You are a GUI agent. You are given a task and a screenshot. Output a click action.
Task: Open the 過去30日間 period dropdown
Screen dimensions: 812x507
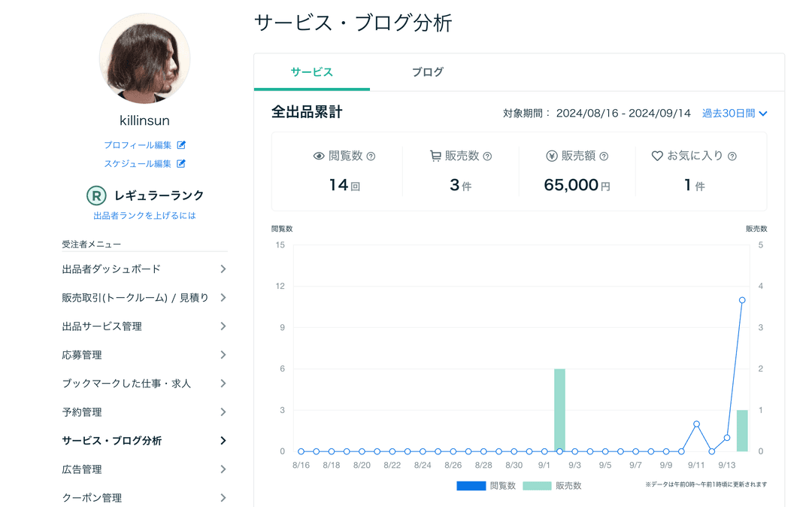pyautogui.click(x=735, y=114)
